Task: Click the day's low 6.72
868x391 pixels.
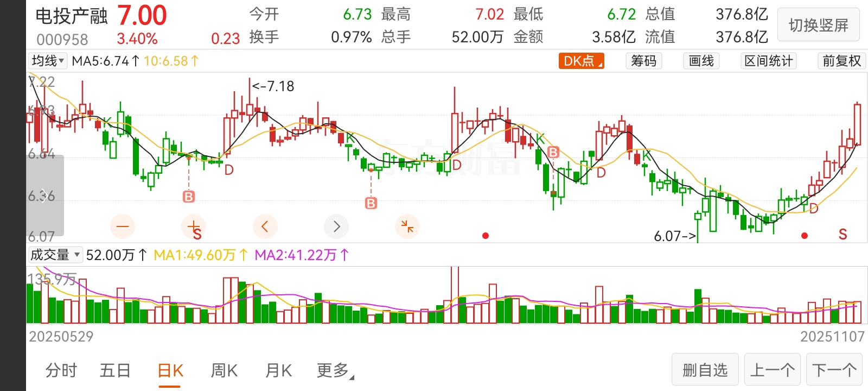Action: pos(621,14)
